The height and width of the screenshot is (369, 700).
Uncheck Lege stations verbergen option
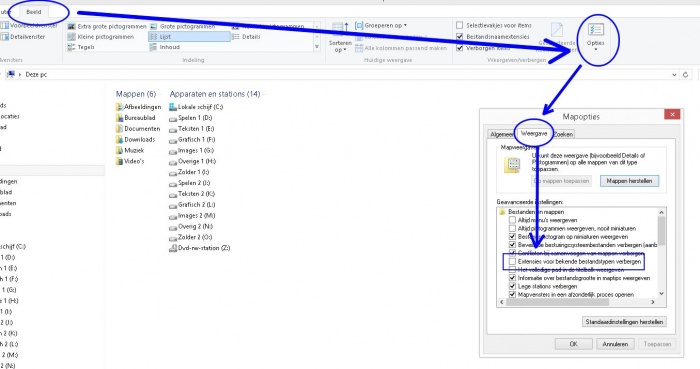[512, 286]
